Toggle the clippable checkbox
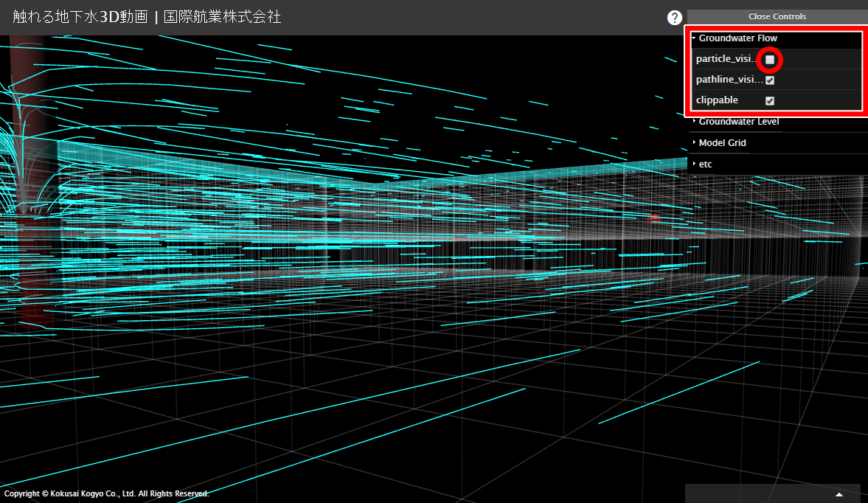Image resolution: width=868 pixels, height=503 pixels. coord(769,101)
